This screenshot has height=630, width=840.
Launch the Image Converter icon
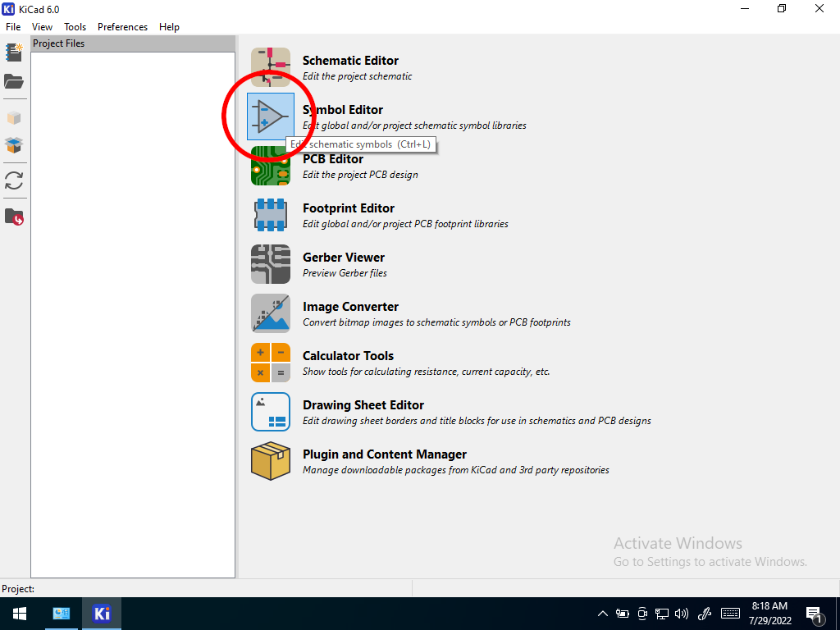[x=271, y=314]
